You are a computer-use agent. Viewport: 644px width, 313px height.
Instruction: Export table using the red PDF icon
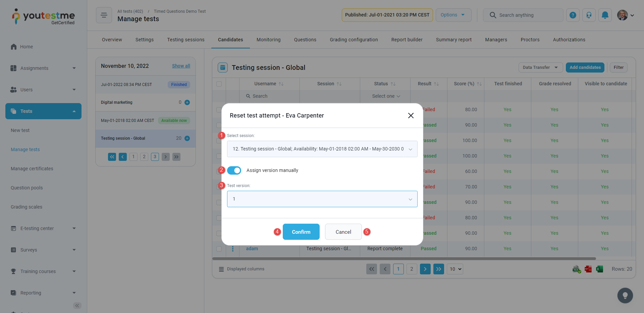pyautogui.click(x=588, y=269)
